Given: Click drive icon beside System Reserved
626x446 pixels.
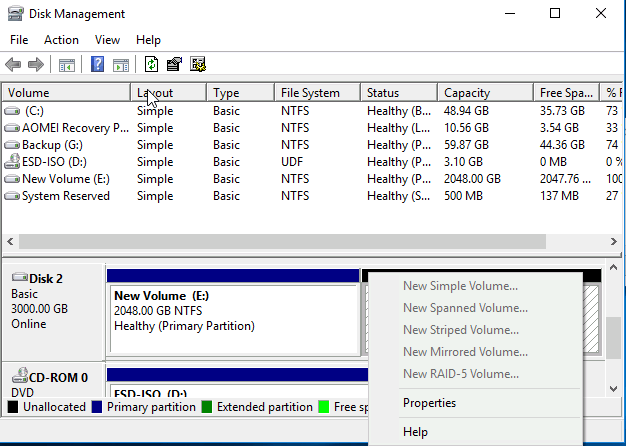Looking at the screenshot, I should click(x=12, y=196).
